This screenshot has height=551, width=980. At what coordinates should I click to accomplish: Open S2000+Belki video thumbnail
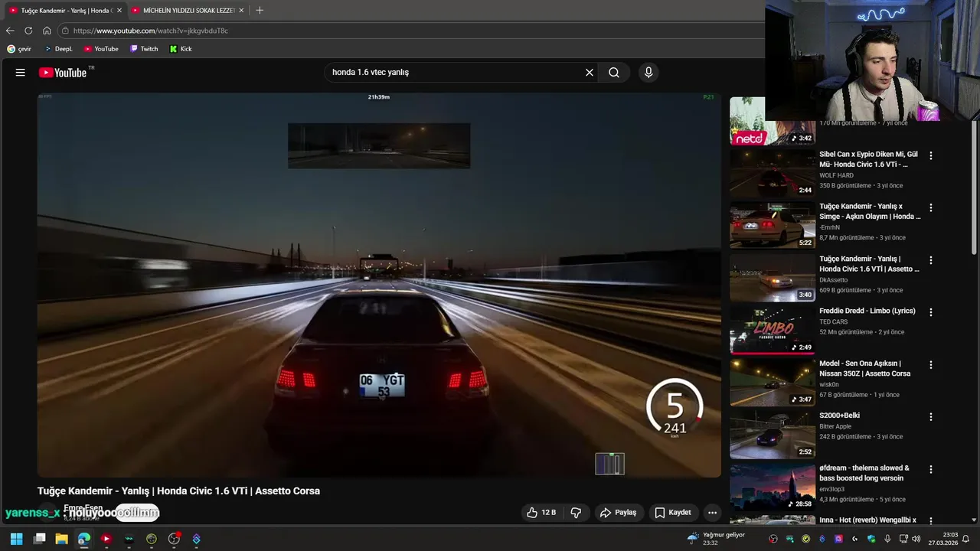pyautogui.click(x=772, y=434)
